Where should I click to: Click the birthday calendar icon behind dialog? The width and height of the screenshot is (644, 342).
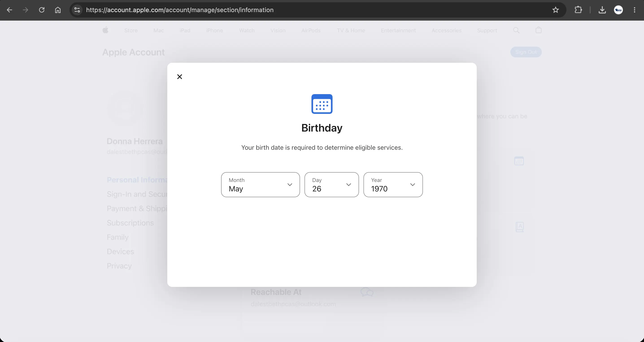tap(519, 161)
